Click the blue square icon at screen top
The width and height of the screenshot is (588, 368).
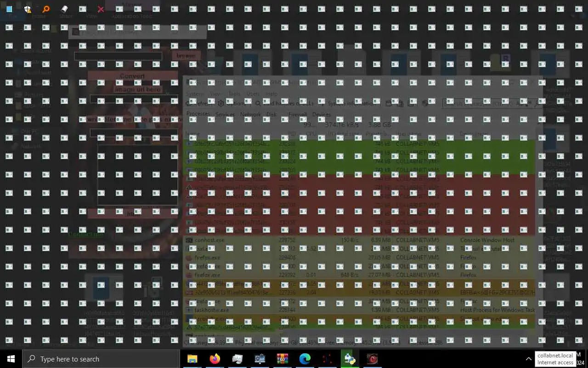9,9
